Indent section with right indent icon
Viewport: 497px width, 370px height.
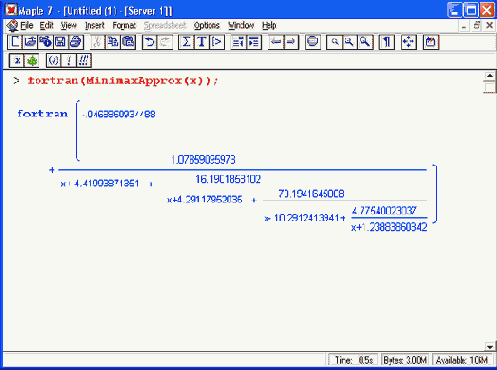pyautogui.click(x=254, y=42)
